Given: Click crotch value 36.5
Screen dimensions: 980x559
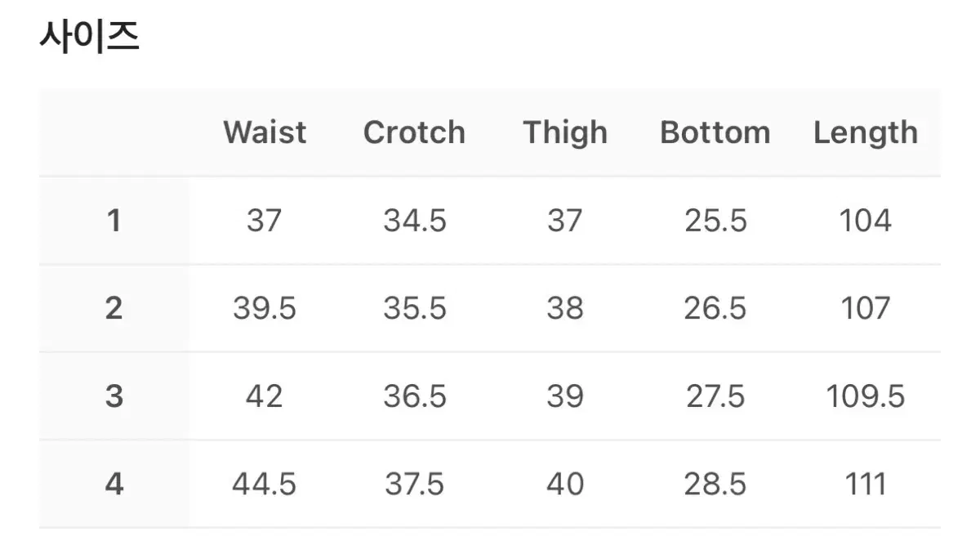Looking at the screenshot, I should pos(415,396).
